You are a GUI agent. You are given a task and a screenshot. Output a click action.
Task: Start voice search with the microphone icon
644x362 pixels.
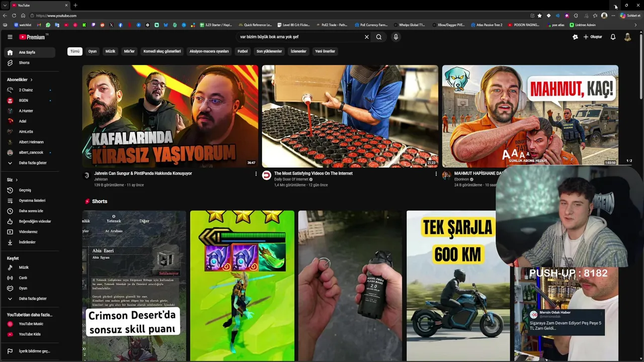(396, 37)
